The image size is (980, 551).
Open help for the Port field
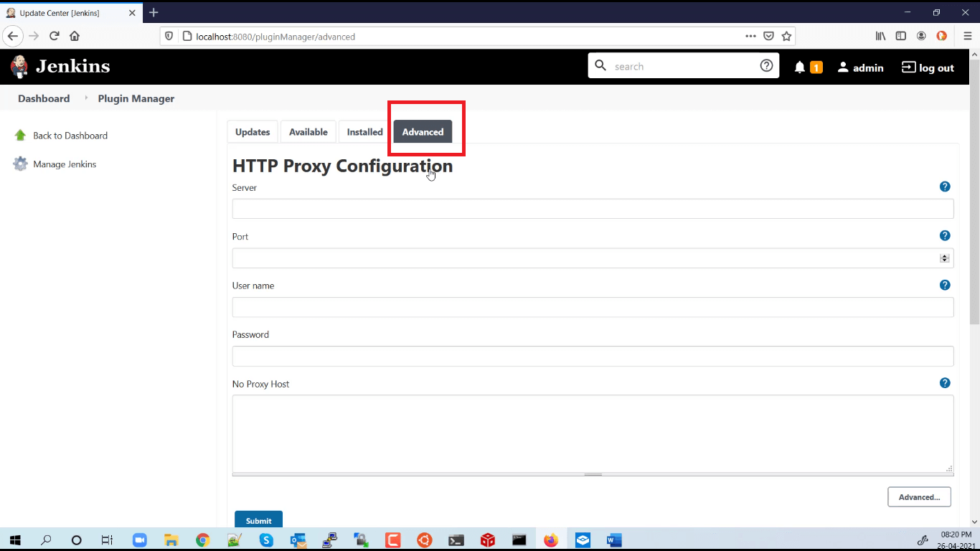point(945,235)
